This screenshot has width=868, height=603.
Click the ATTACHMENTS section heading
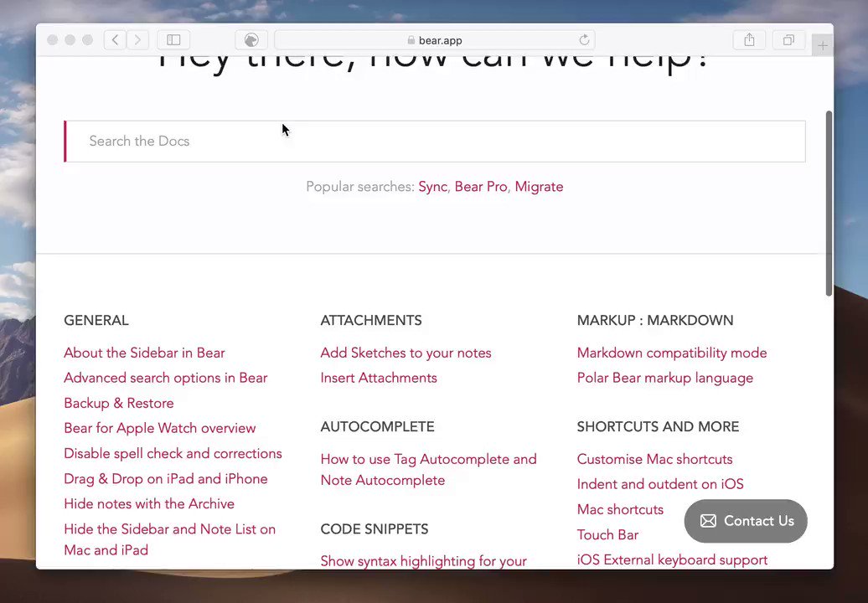371,320
